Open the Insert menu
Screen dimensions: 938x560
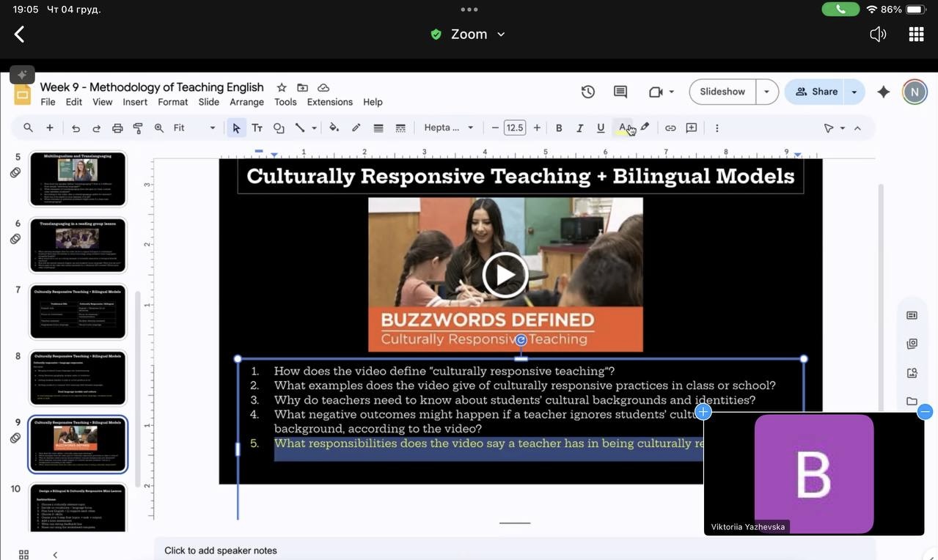click(x=135, y=102)
